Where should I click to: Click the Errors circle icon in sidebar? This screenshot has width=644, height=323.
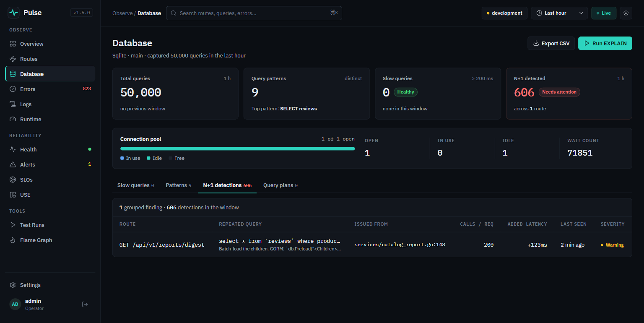[x=13, y=89]
